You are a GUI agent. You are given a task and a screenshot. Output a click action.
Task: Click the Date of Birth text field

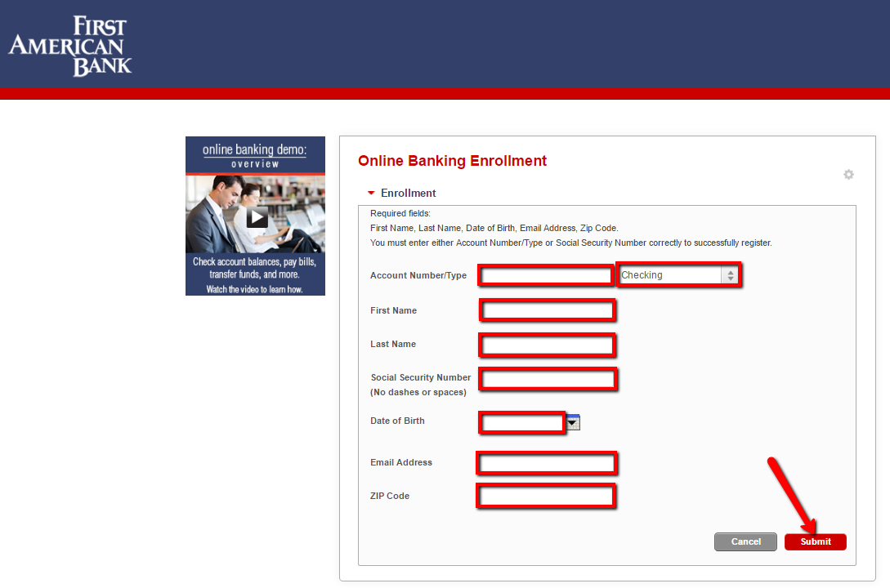tap(522, 422)
